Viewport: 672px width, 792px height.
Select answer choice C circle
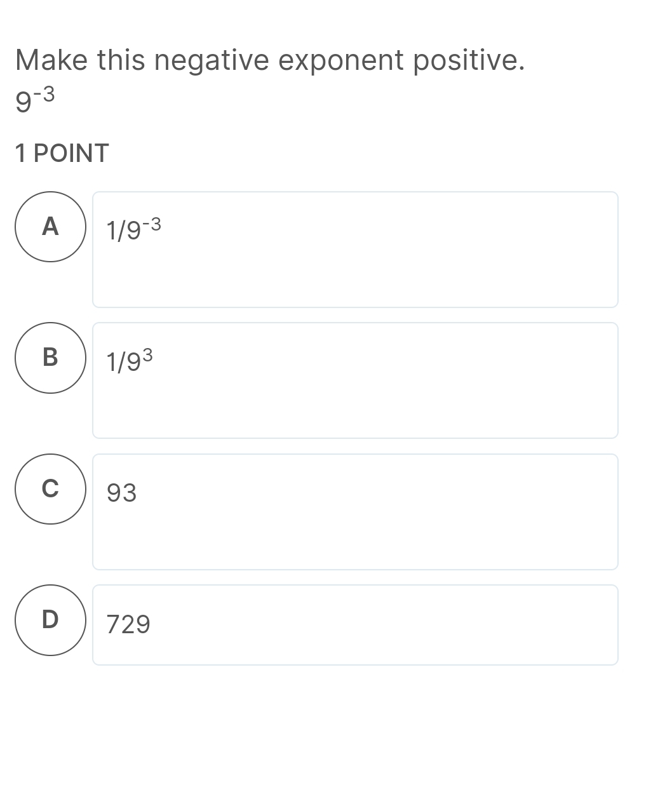[50, 489]
